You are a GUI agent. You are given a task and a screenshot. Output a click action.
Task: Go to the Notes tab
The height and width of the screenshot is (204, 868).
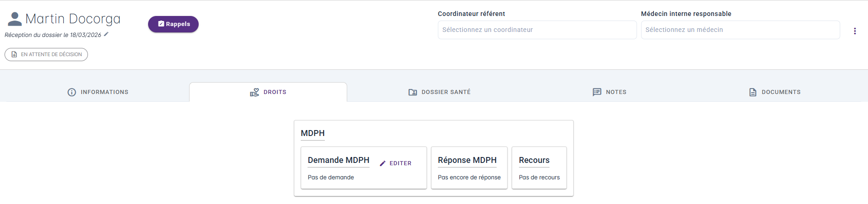tap(616, 92)
